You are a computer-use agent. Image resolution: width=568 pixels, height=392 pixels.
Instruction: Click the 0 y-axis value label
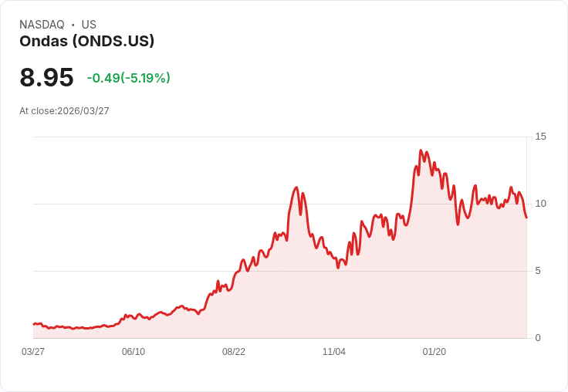(538, 338)
